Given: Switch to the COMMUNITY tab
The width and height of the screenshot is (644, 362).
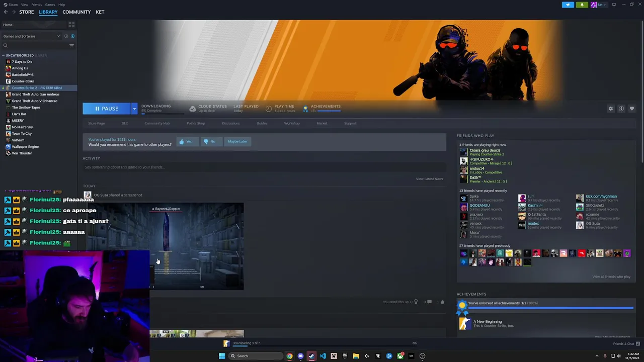Looking at the screenshot, I should point(76,12).
